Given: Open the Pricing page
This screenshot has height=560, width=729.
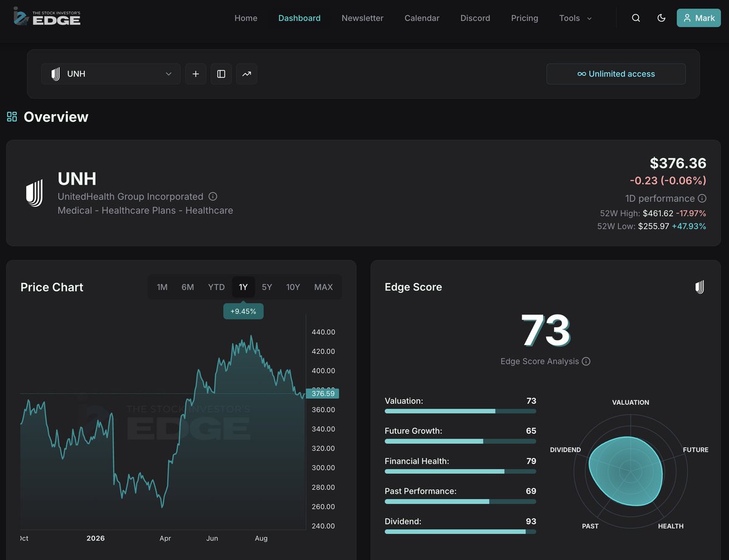Looking at the screenshot, I should [525, 18].
